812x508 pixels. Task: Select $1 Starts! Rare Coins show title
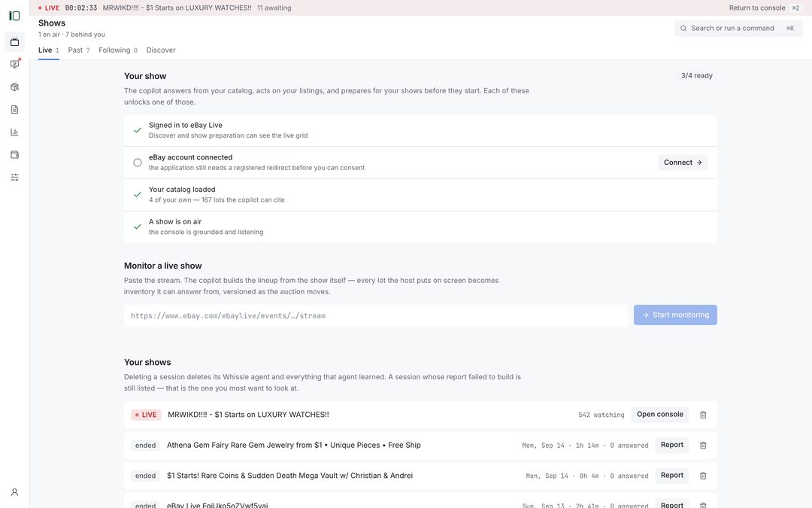coord(289,476)
